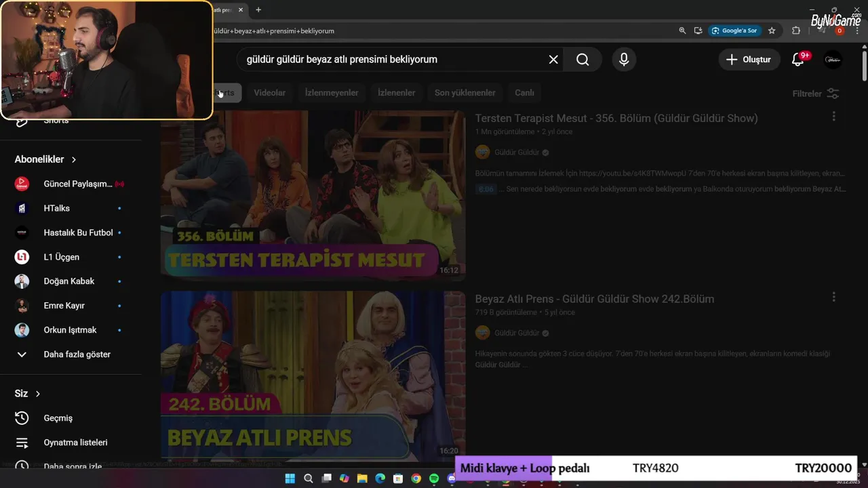The width and height of the screenshot is (868, 488).
Task: Jump to the 6:06 timestamp in first result
Action: [486, 189]
